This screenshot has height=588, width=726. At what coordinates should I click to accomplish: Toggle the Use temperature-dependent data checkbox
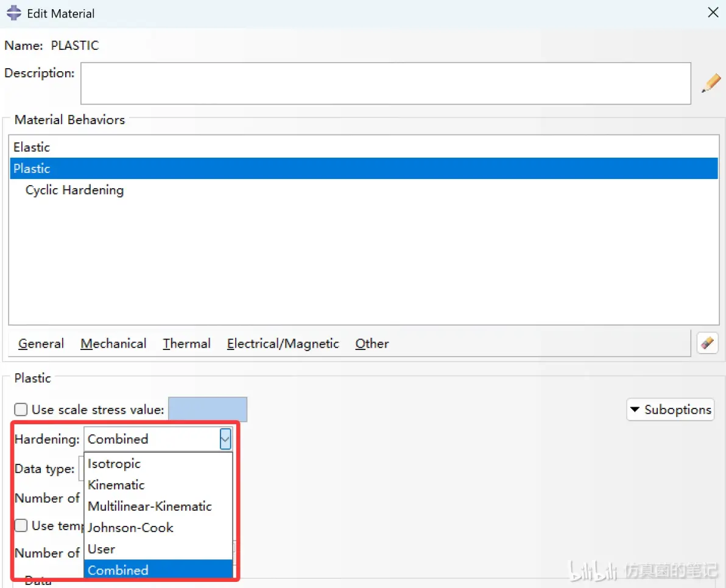pyautogui.click(x=21, y=525)
